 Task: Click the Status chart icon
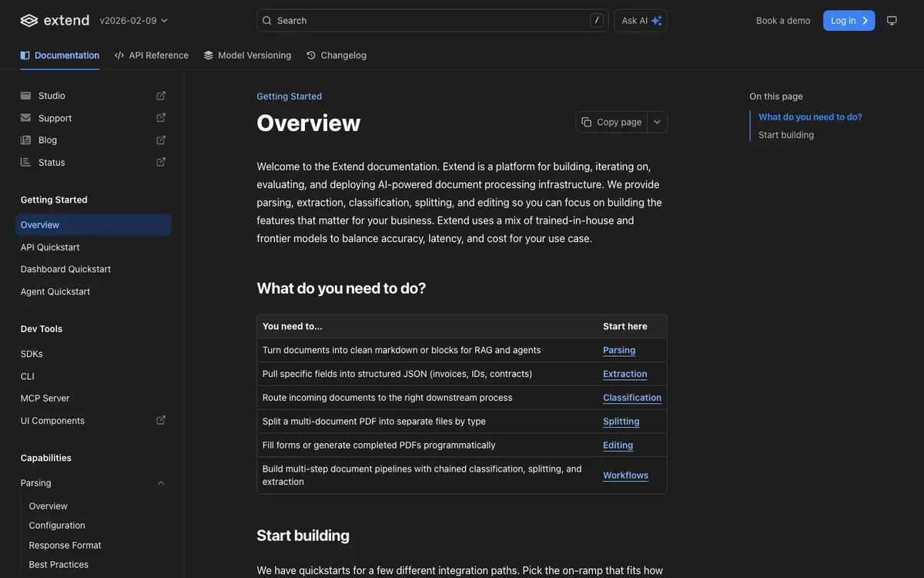pyautogui.click(x=26, y=163)
